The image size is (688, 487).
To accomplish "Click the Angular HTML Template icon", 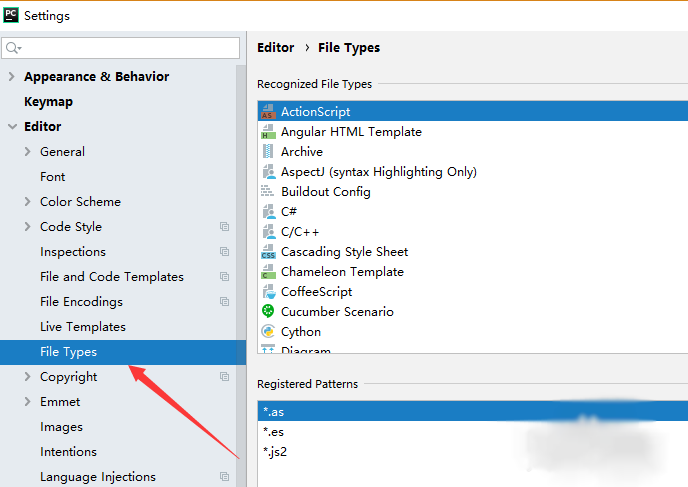I will (268, 132).
